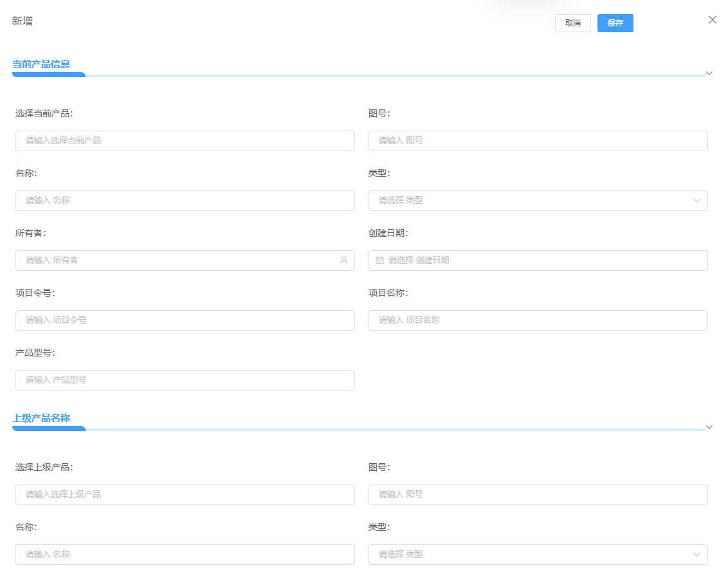Click the 产品型号: label
This screenshot has height=581, width=728.
(35, 353)
